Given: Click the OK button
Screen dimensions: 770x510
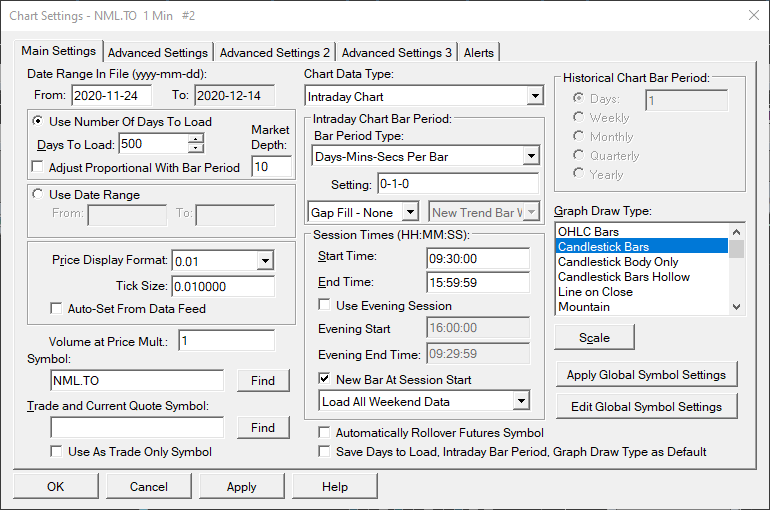Looking at the screenshot, I should click(55, 486).
